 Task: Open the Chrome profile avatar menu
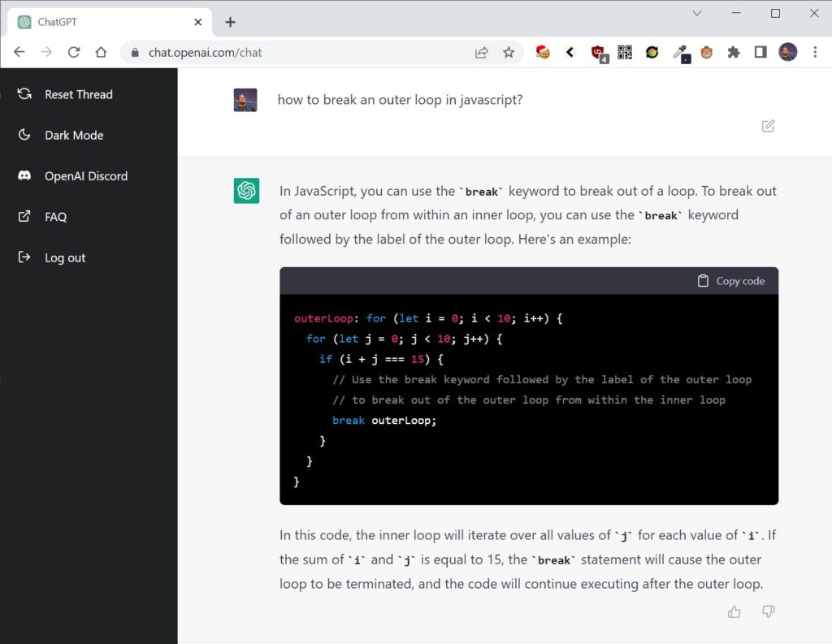tap(787, 51)
